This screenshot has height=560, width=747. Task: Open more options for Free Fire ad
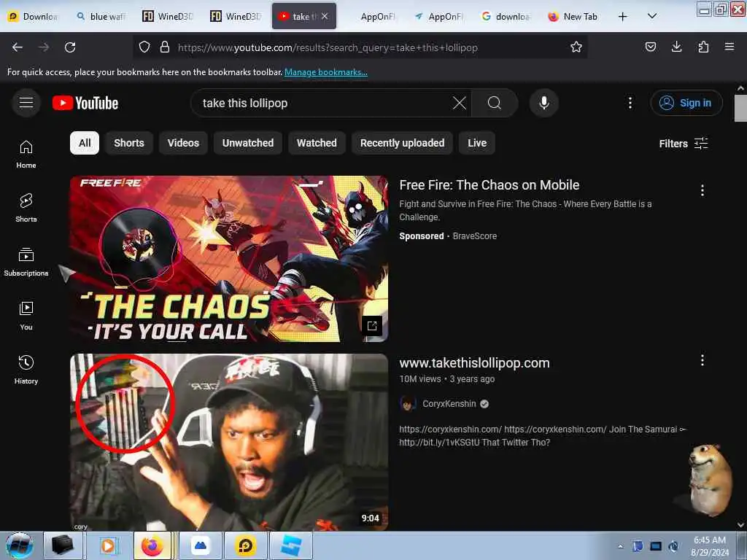click(703, 190)
